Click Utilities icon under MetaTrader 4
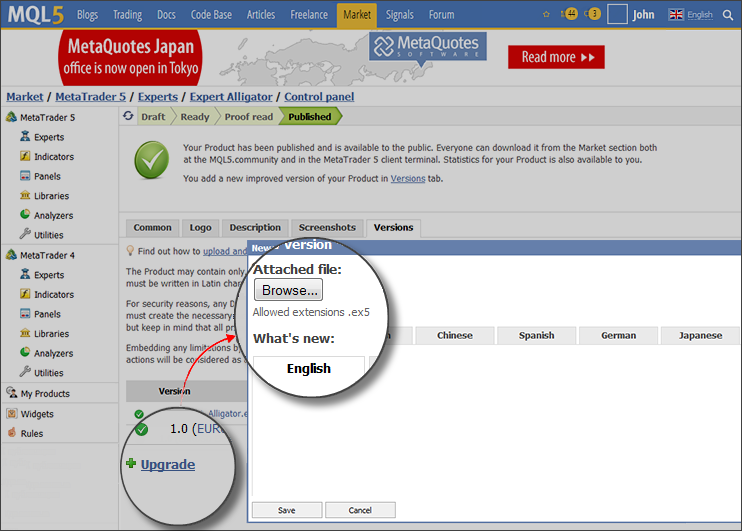742x531 pixels. [25, 372]
